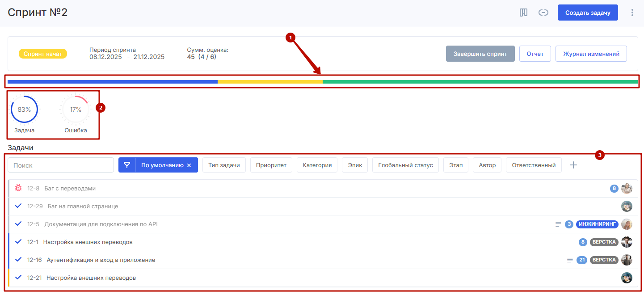Expand the 'Приоритет' filter dropdown
Viewport: 644px width, 295px height.
click(271, 165)
